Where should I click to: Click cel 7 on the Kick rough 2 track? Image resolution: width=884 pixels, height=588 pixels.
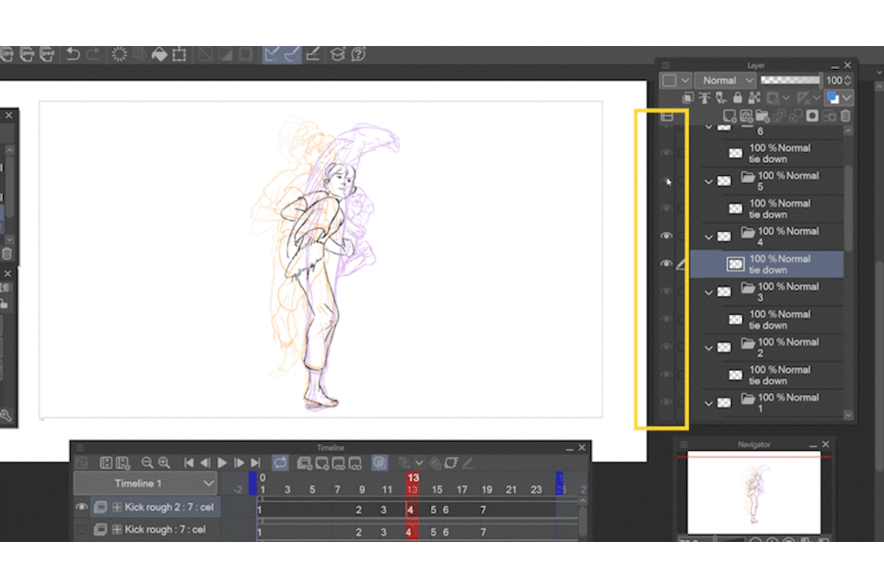click(483, 510)
